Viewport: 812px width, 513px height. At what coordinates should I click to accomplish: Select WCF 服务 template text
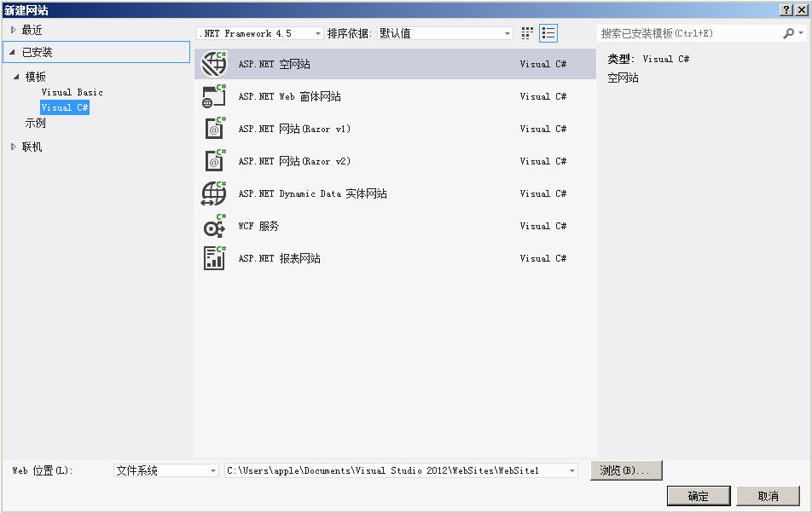258,226
